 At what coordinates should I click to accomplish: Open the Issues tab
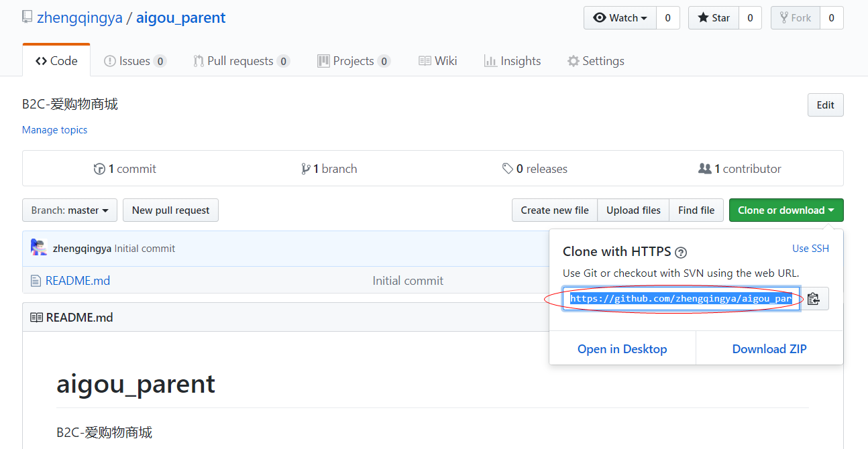click(135, 61)
